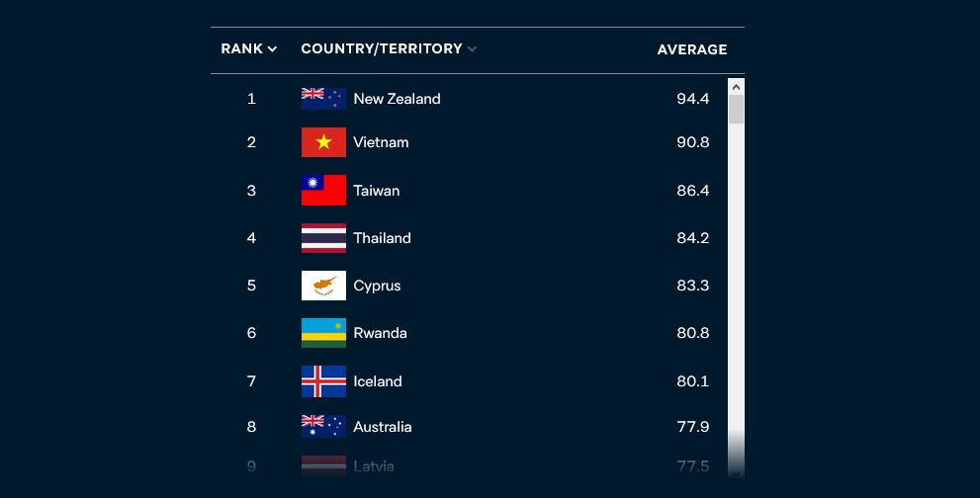The image size is (980, 498).
Task: Select the Taiwan flag icon
Action: (x=323, y=190)
